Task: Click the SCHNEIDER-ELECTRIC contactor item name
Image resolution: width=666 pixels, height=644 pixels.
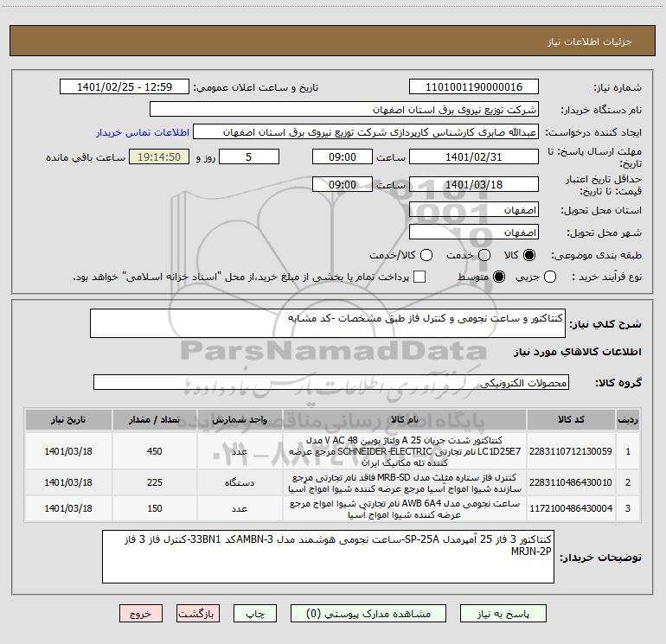Action: tap(405, 451)
